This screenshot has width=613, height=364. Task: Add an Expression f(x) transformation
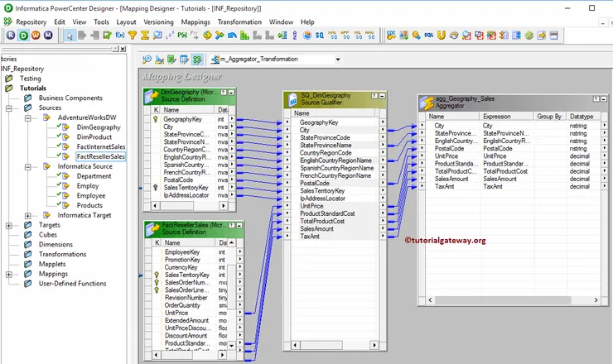119,36
